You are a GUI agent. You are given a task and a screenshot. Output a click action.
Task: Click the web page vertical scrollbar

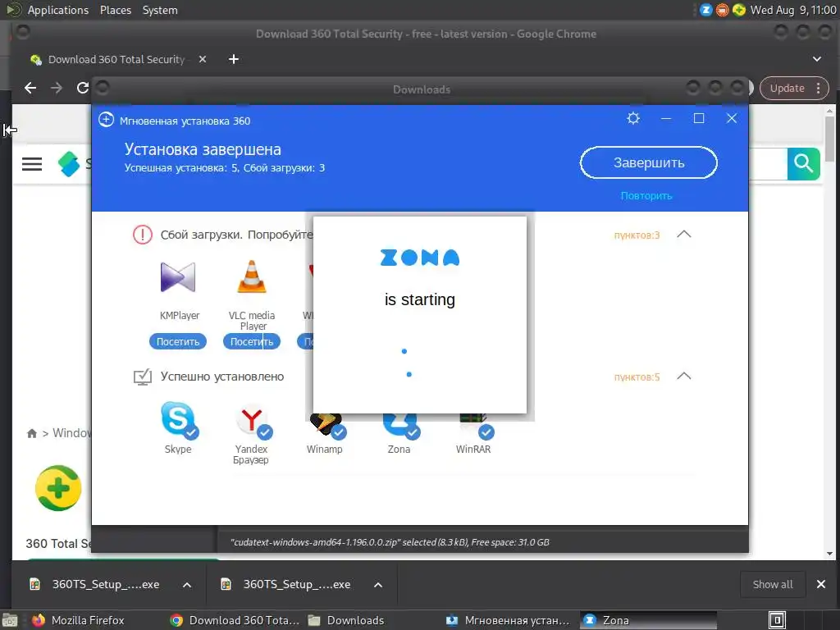(x=830, y=139)
